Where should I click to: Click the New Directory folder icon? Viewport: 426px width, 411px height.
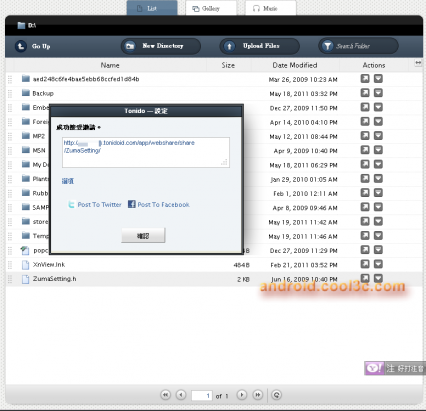[x=130, y=46]
